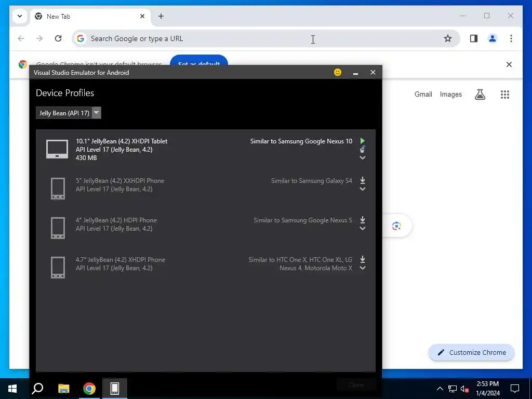Show hidden system tray icons
The height and width of the screenshot is (399, 532).
(440, 389)
